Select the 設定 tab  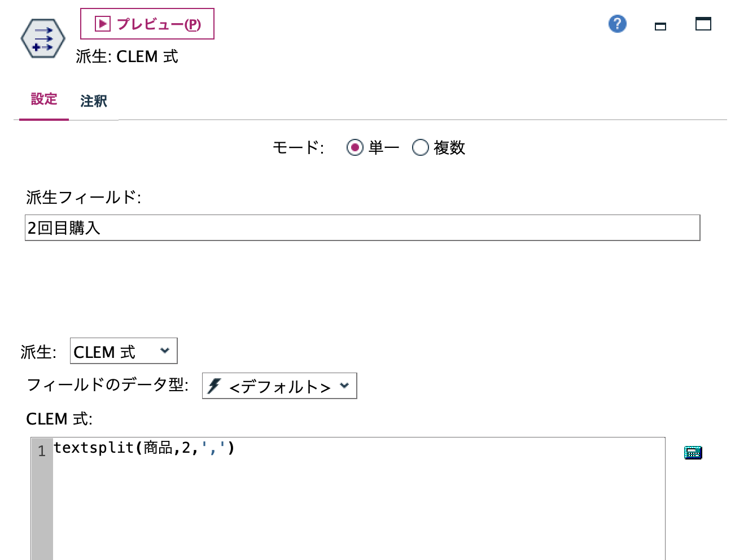(43, 99)
